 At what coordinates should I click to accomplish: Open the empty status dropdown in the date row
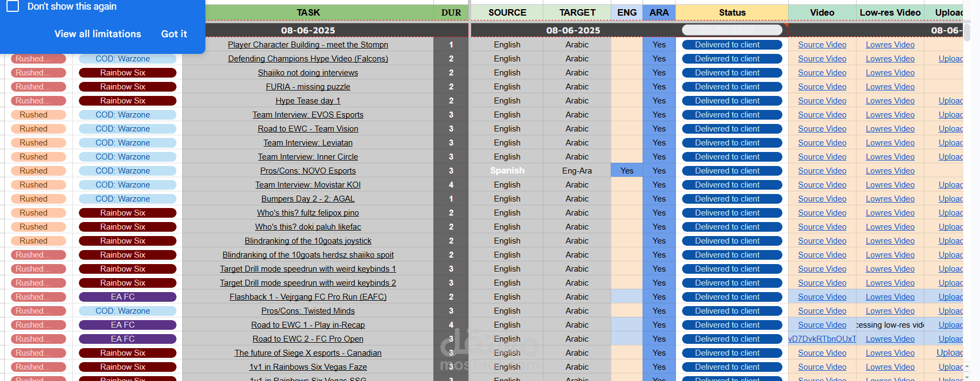(x=732, y=30)
